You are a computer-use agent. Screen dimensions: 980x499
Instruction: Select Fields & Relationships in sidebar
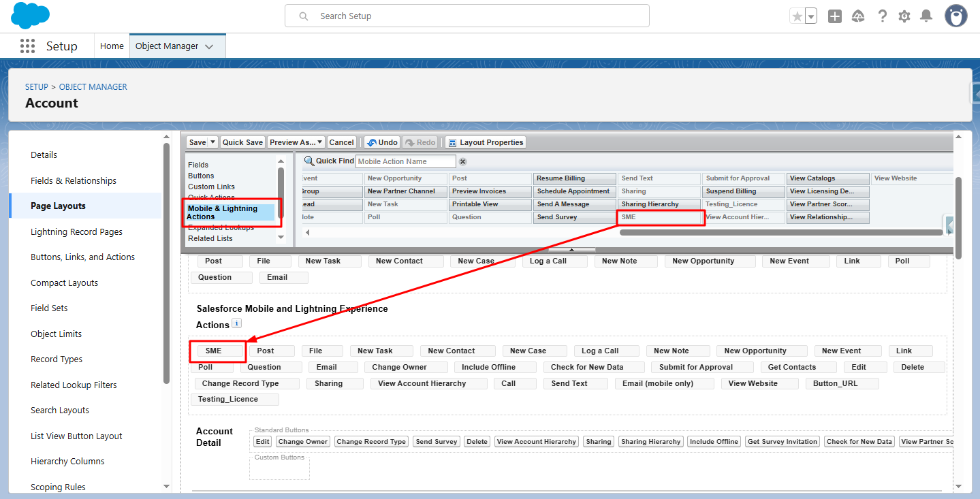[x=74, y=180]
